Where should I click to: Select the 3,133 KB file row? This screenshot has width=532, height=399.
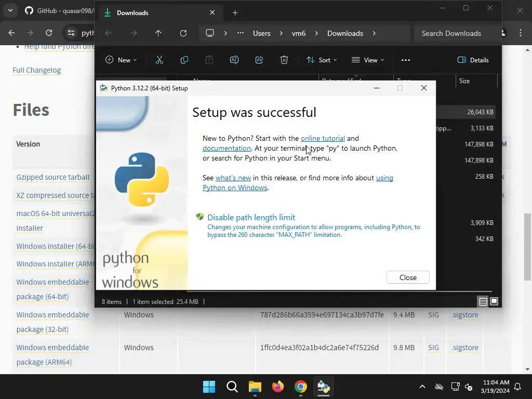click(x=465, y=128)
